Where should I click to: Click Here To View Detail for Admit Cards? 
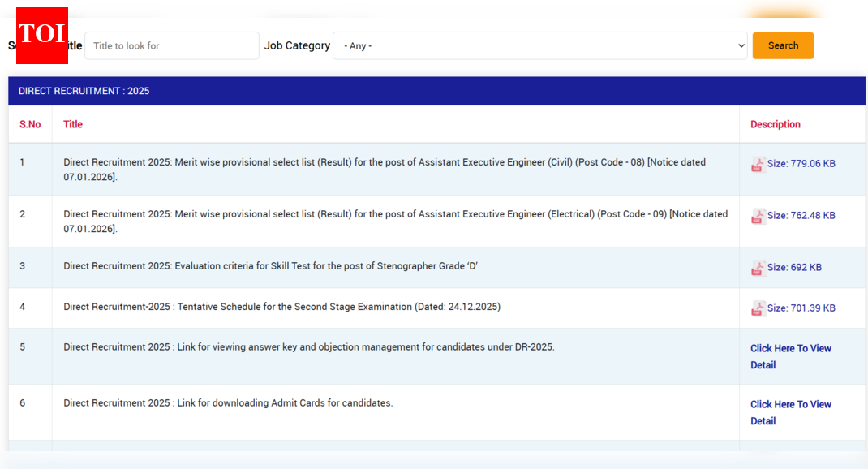(790, 412)
